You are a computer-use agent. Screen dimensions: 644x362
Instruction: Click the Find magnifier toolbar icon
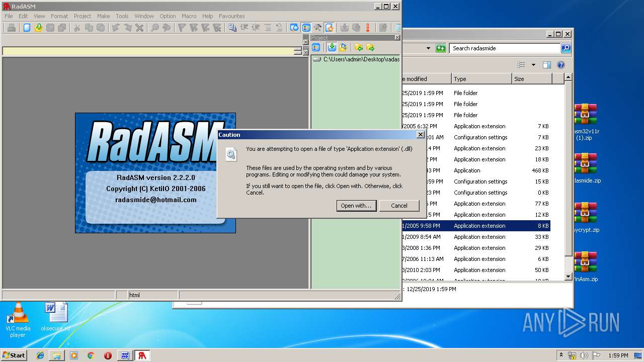[155, 28]
